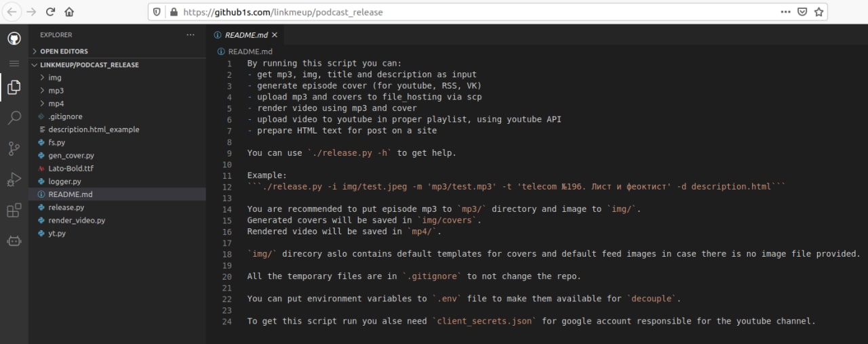Image resolution: width=868 pixels, height=344 pixels.
Task: Expand the mp4 folder
Action: click(117, 104)
